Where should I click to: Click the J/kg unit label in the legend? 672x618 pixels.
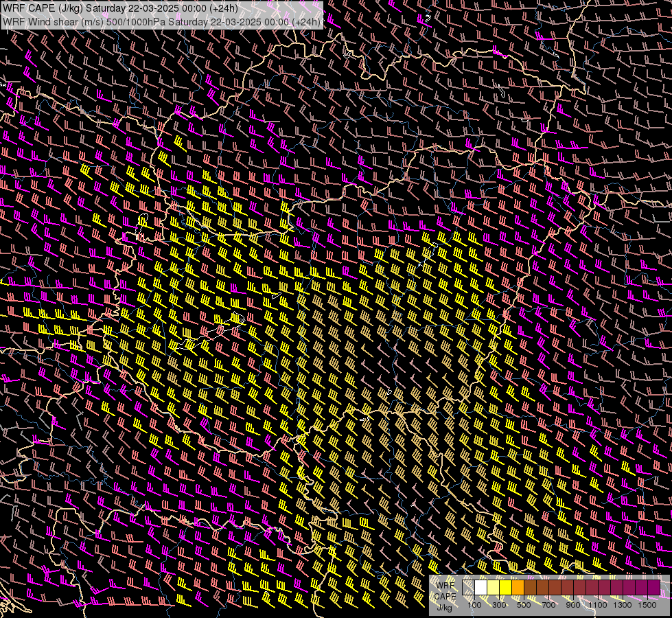(x=445, y=608)
